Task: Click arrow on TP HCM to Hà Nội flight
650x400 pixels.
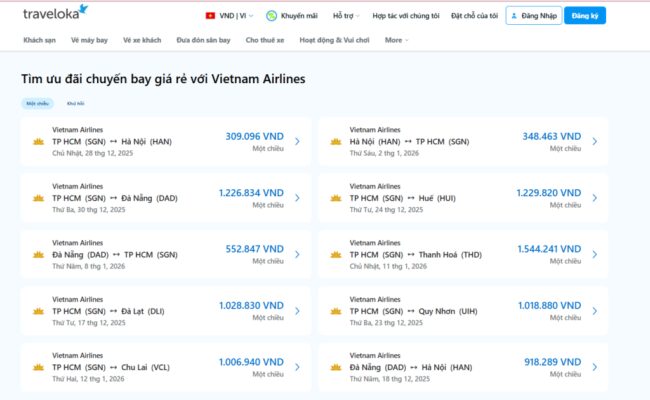Action: (297, 141)
